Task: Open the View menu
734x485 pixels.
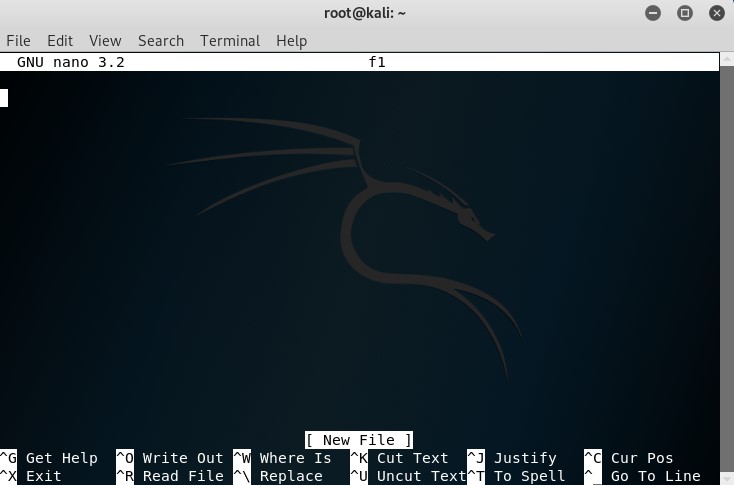Action: pos(105,41)
